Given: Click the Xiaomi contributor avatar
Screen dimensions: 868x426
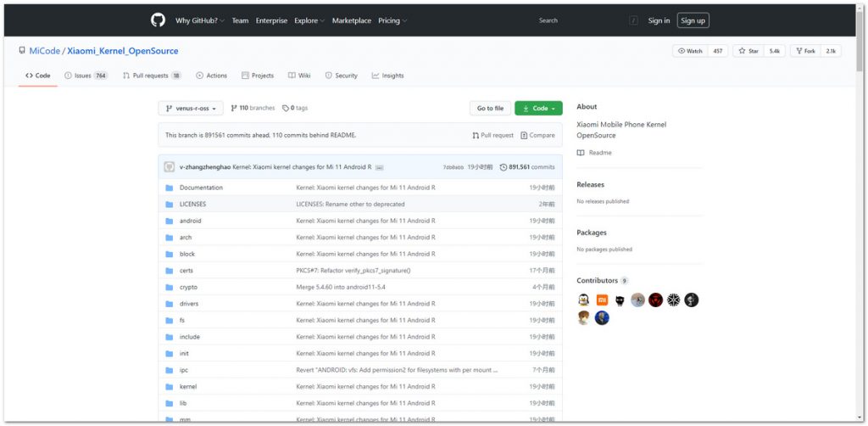Looking at the screenshot, I should (602, 300).
